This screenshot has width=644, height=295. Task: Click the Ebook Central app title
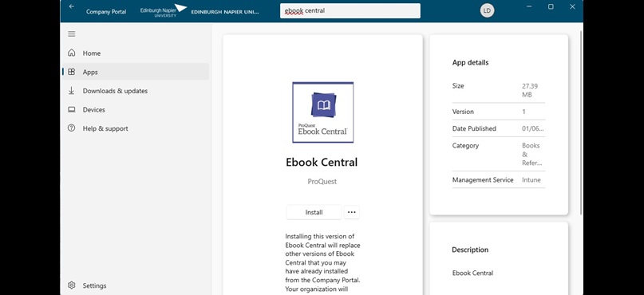pos(322,162)
